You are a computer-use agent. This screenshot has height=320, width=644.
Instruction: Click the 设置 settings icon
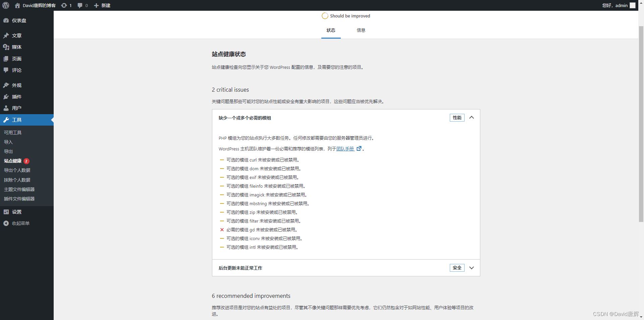[x=6, y=212]
